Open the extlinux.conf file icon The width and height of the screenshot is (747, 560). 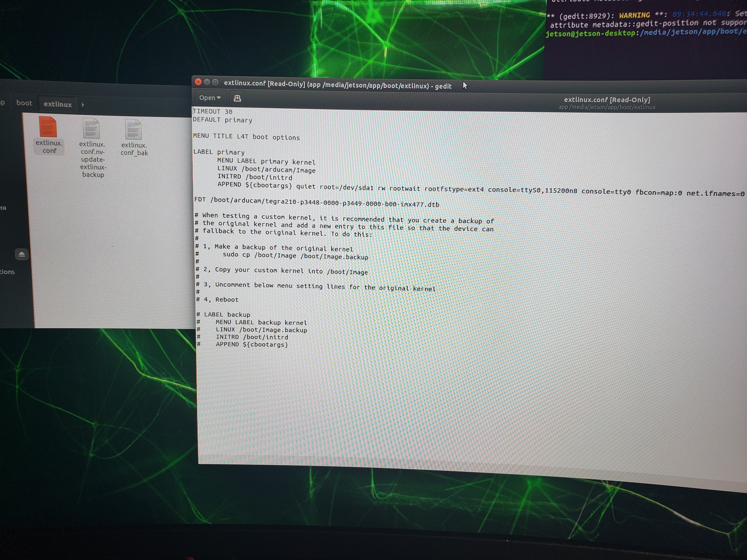(48, 127)
